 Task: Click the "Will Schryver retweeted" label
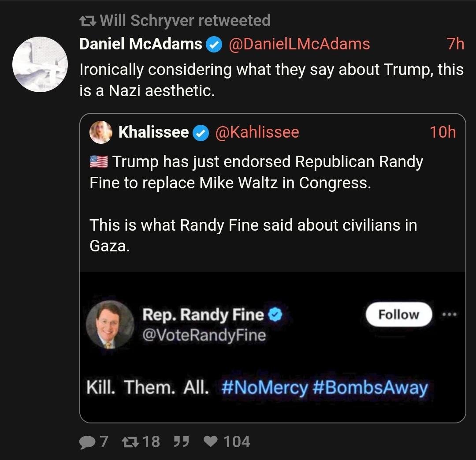tap(185, 20)
